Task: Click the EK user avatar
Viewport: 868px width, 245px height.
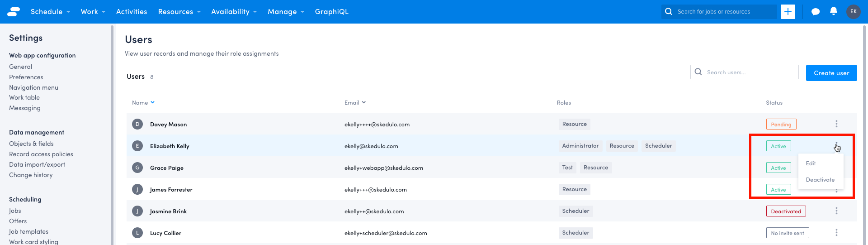Action: click(853, 12)
